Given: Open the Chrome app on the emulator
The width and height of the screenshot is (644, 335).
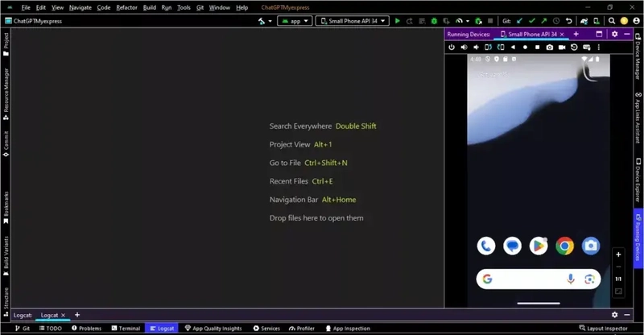Looking at the screenshot, I should click(x=564, y=246).
